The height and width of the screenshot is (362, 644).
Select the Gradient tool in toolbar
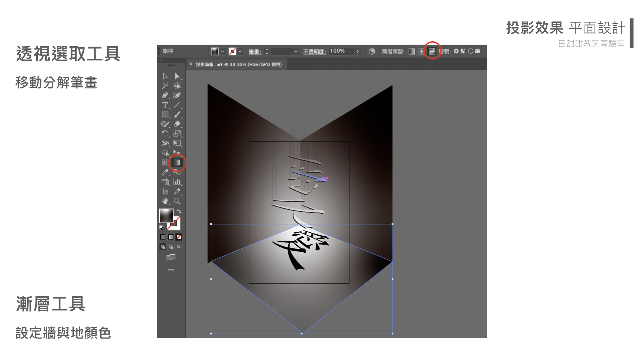[x=177, y=163]
